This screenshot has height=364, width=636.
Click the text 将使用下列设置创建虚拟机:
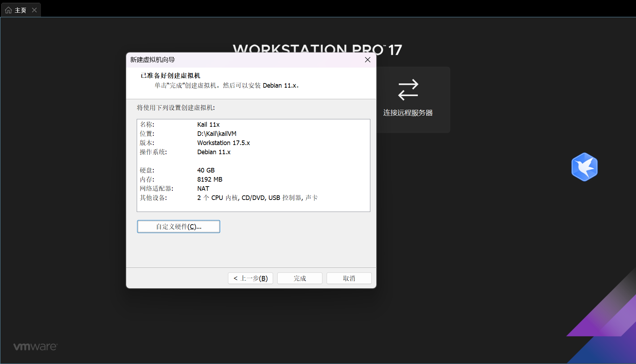[176, 108]
